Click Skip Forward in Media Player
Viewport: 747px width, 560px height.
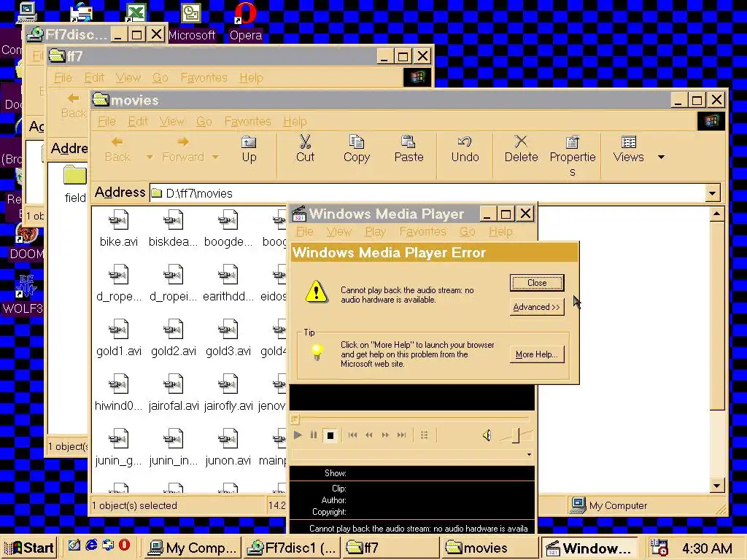pos(402,435)
